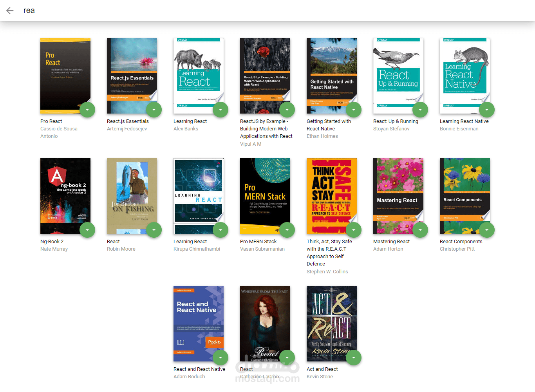The height and width of the screenshot is (392, 535).
Task: Open shelf dropdown on React and React Native
Action: click(x=221, y=358)
